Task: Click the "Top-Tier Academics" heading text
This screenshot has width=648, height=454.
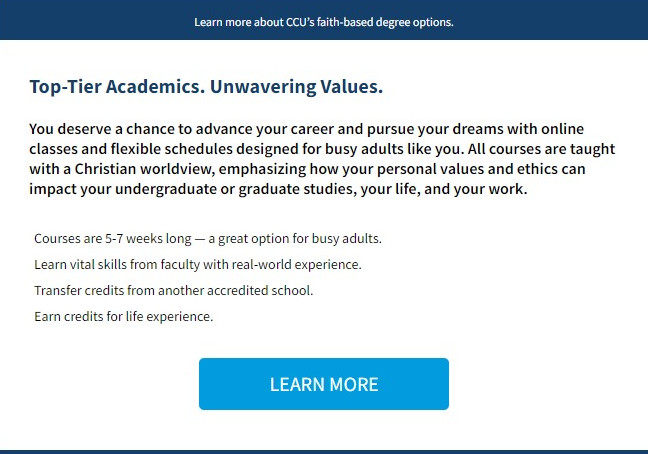Action: (112, 87)
